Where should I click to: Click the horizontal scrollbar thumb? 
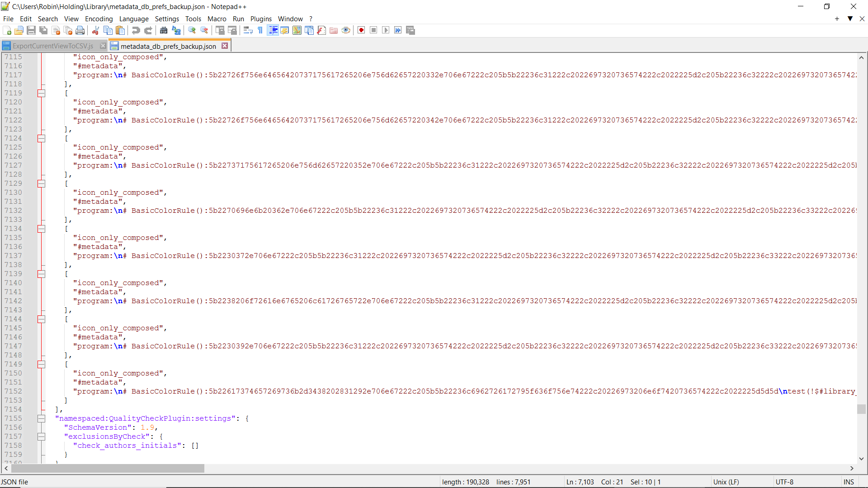(108, 469)
